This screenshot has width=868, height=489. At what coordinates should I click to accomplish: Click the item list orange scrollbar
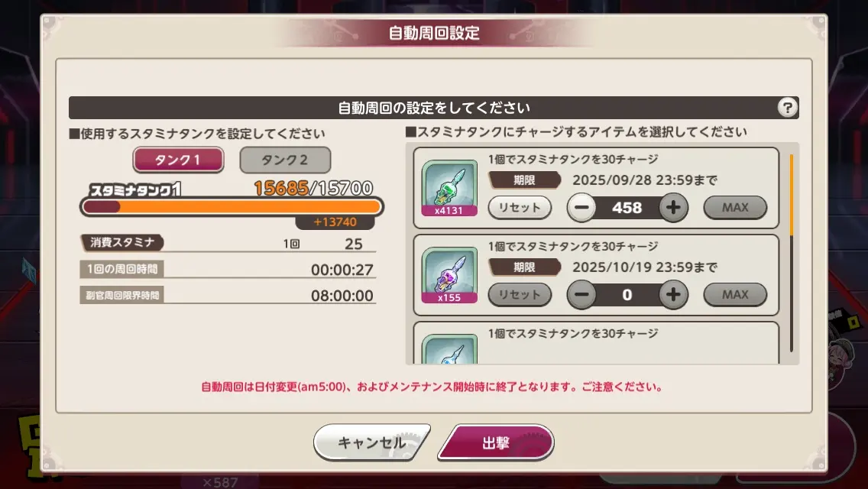pos(792,195)
